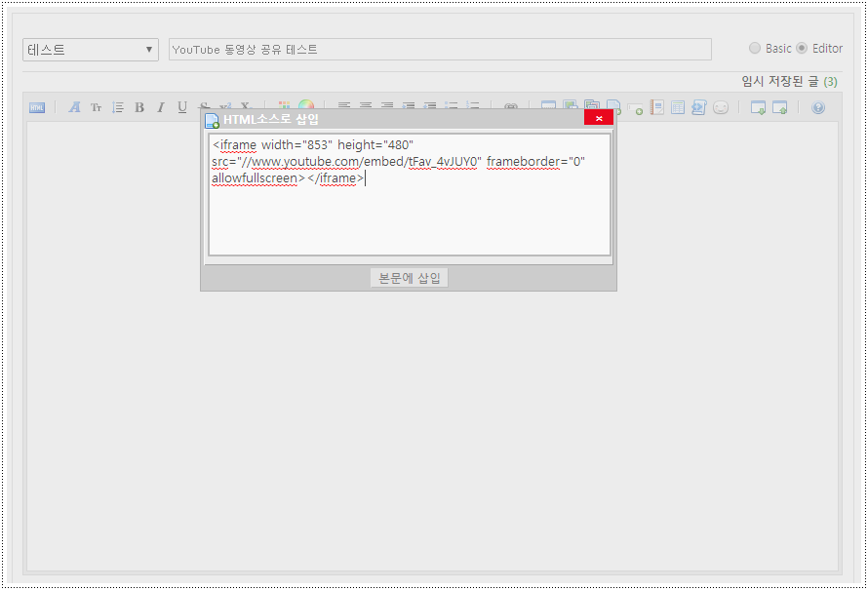Viewport: 868px width, 590px height.
Task: Click the blockquote notepad icon
Action: pyautogui.click(x=657, y=108)
